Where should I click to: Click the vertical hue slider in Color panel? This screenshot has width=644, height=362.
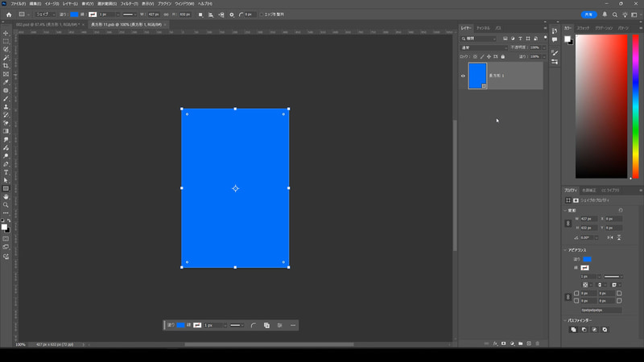(x=635, y=106)
